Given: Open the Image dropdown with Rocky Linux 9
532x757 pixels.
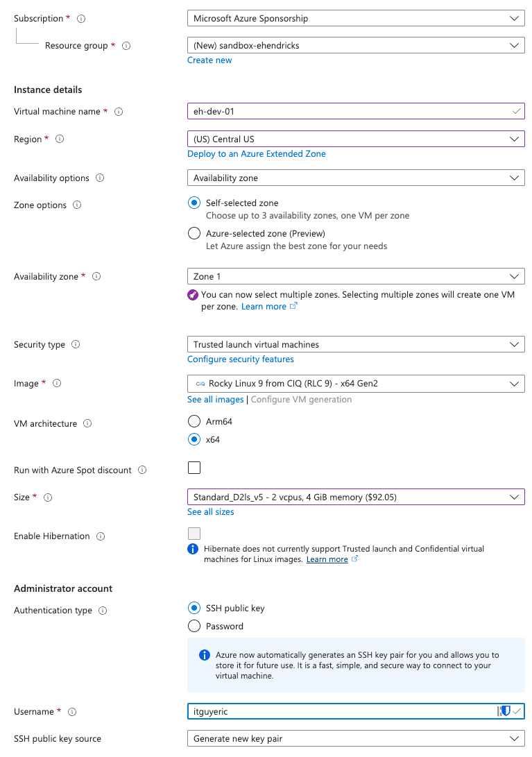Looking at the screenshot, I should click(x=355, y=383).
